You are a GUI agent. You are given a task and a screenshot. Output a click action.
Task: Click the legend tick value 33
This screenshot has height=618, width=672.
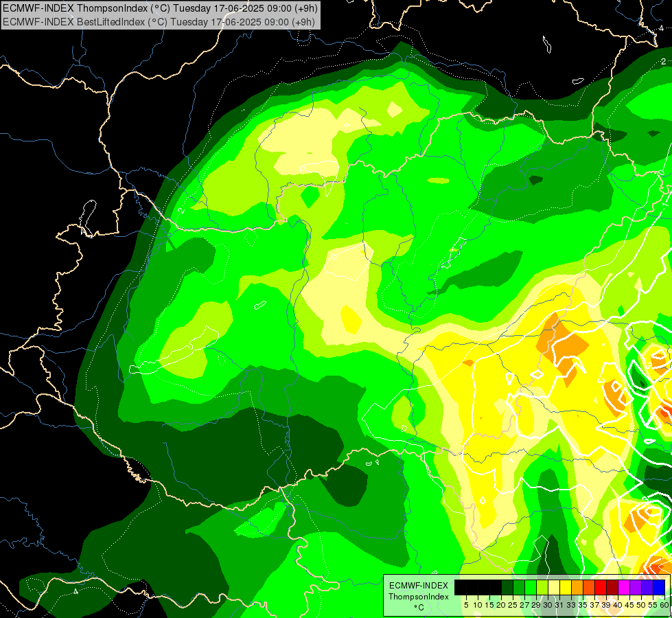[x=571, y=605]
